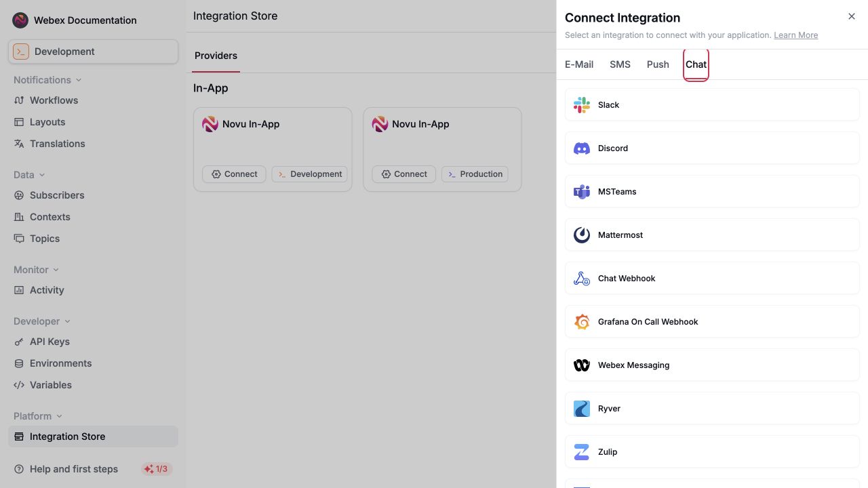The width and height of the screenshot is (868, 488).
Task: Click the Production environment badge on card
Action: 475,174
